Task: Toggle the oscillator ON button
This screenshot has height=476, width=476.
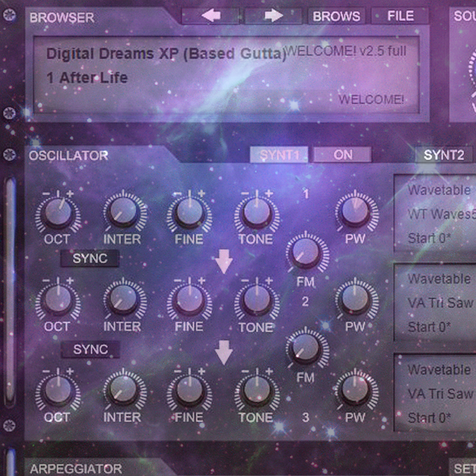Action: pos(342,155)
